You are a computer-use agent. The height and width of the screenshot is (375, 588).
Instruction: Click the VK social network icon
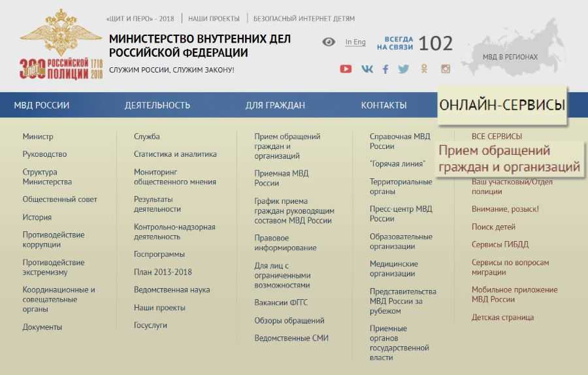point(367,69)
